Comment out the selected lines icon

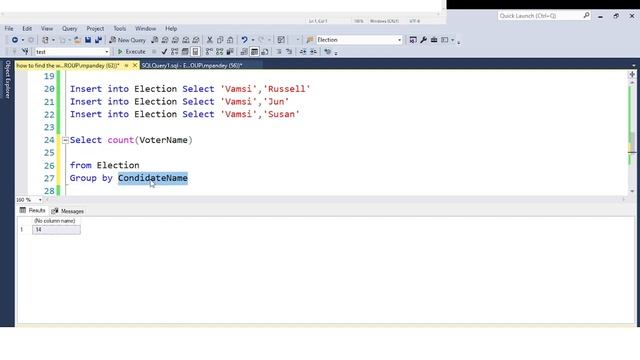pos(279,52)
